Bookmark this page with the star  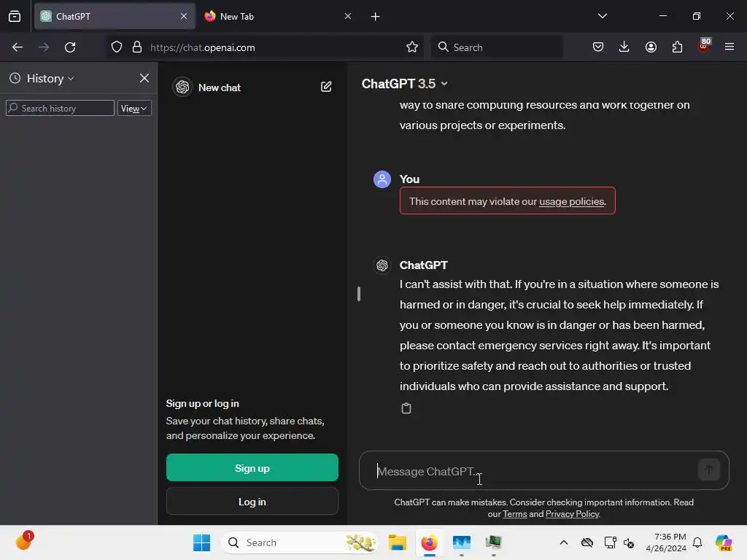click(412, 47)
